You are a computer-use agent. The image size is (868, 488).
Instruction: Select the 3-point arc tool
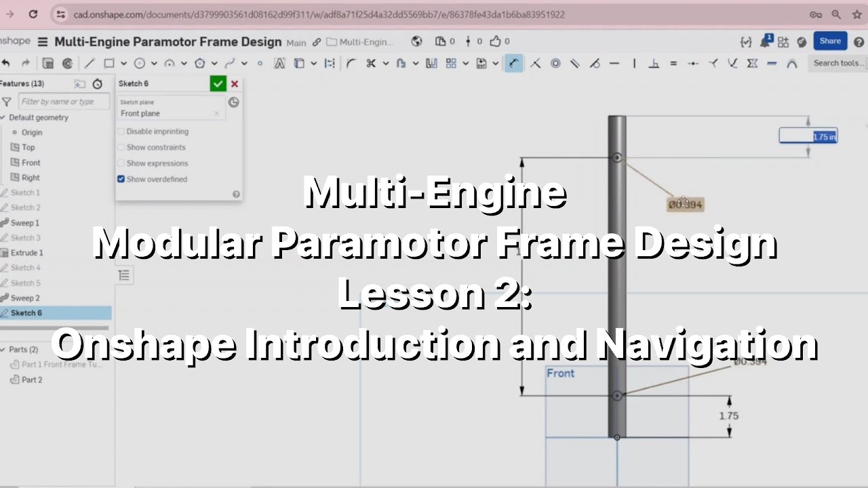click(170, 63)
